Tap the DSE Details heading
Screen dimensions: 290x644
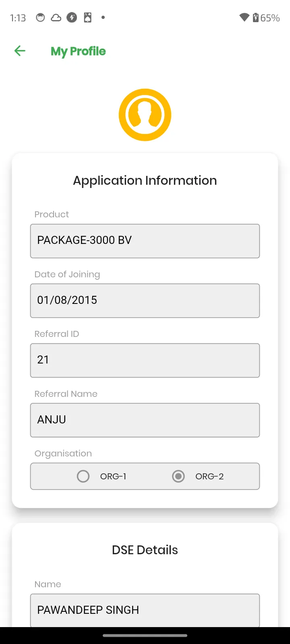(145, 550)
